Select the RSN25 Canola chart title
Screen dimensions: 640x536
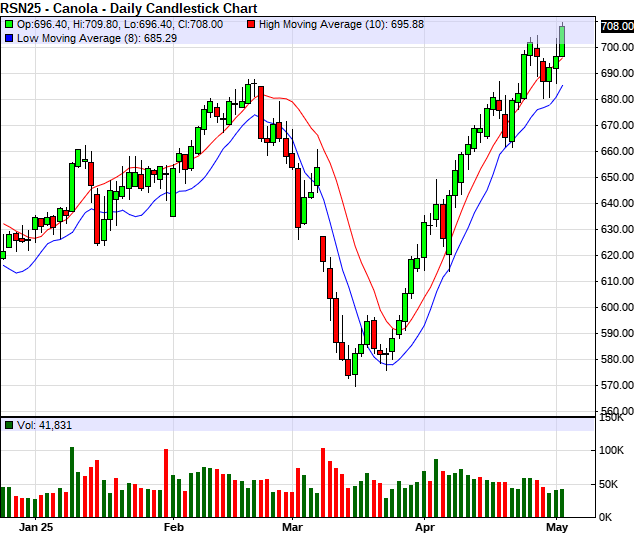[x=128, y=8]
